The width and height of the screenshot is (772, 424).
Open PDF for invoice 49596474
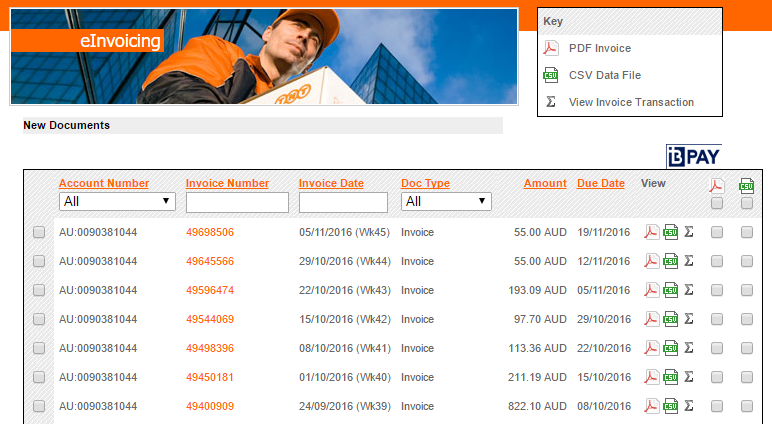click(651, 290)
